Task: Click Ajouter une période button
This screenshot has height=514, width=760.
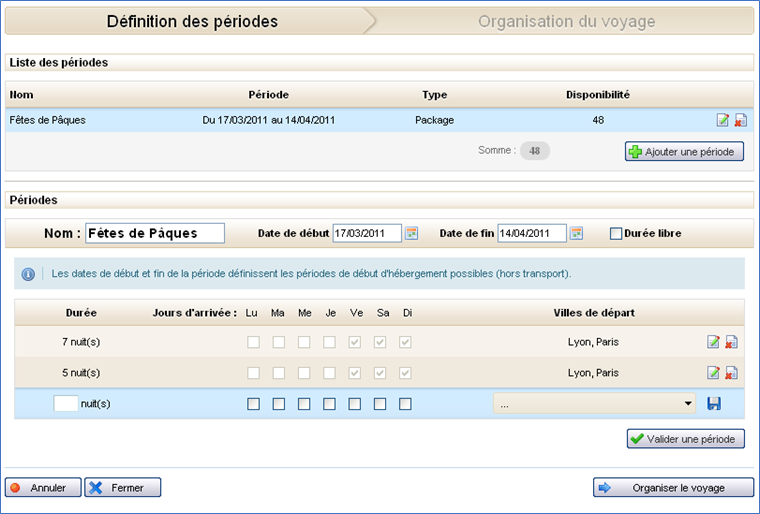Action: click(x=685, y=152)
